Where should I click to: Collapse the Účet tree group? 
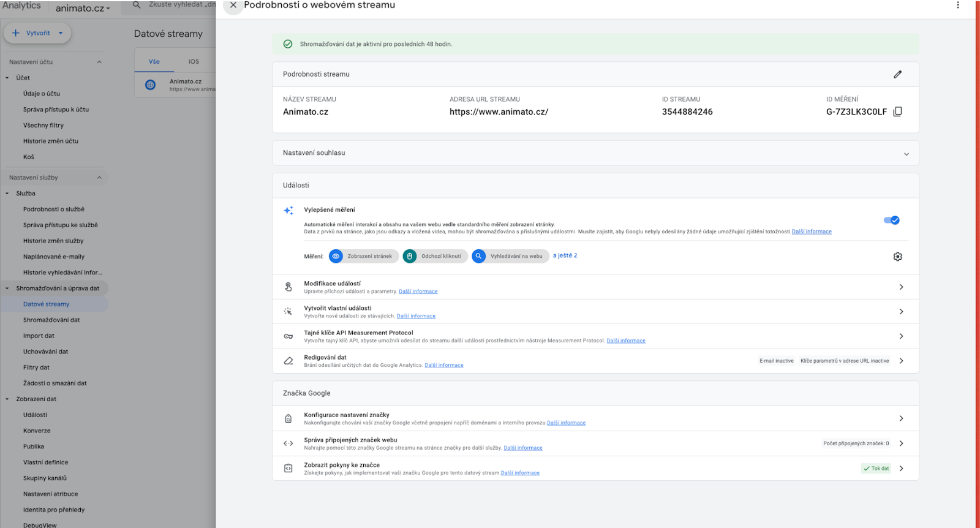pos(7,78)
